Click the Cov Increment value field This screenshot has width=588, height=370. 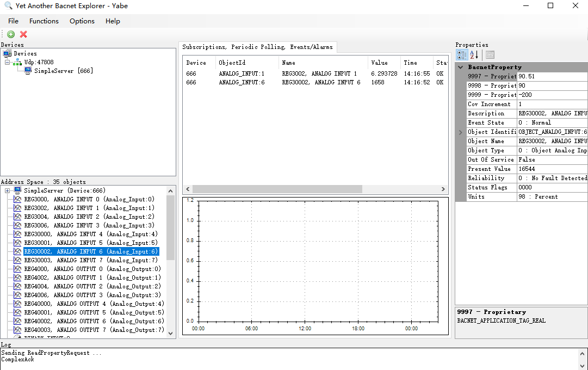(x=552, y=104)
